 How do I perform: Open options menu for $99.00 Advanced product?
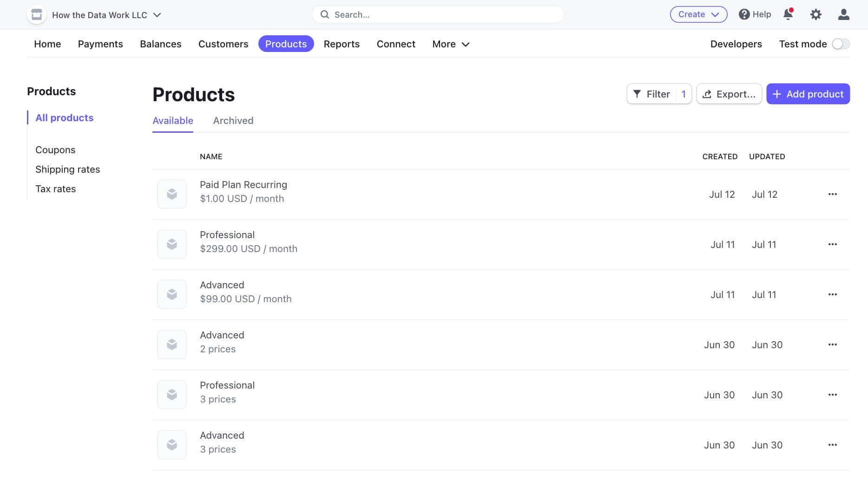832,294
